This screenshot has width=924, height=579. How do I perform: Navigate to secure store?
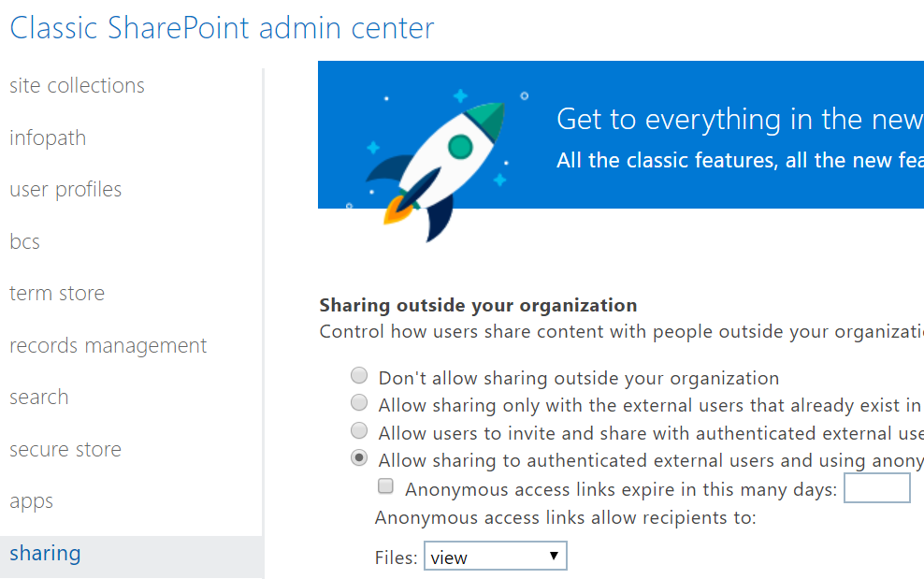point(65,450)
